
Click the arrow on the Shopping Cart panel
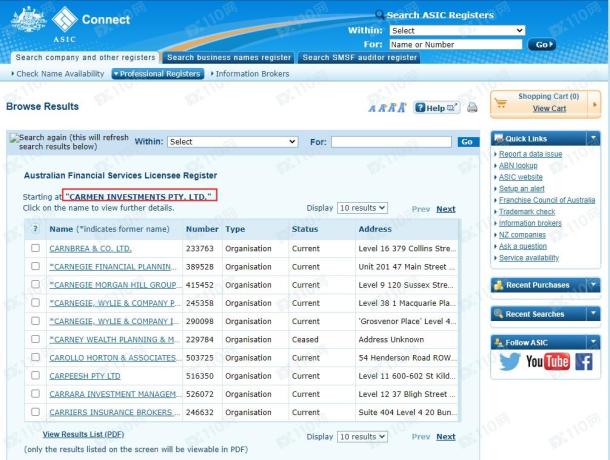[594, 104]
